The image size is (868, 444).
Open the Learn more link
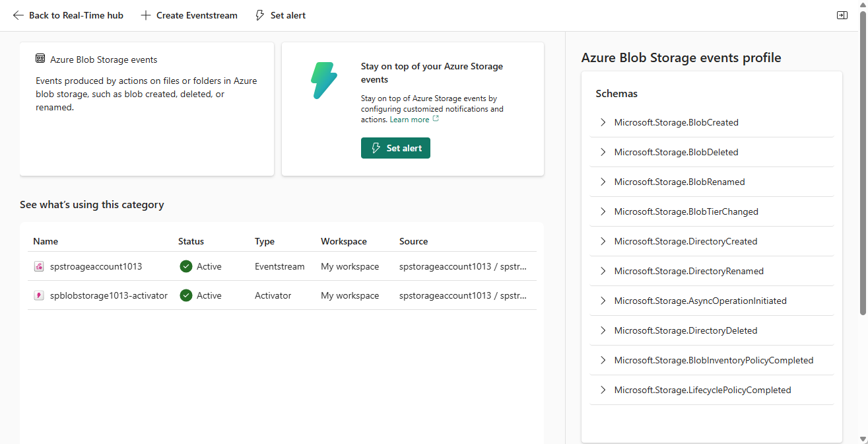[409, 120]
